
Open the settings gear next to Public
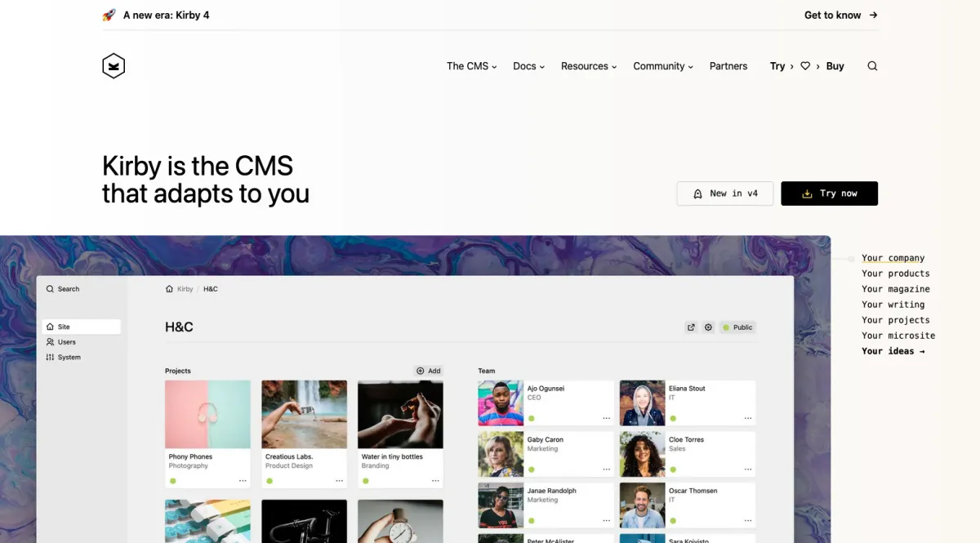pos(708,327)
